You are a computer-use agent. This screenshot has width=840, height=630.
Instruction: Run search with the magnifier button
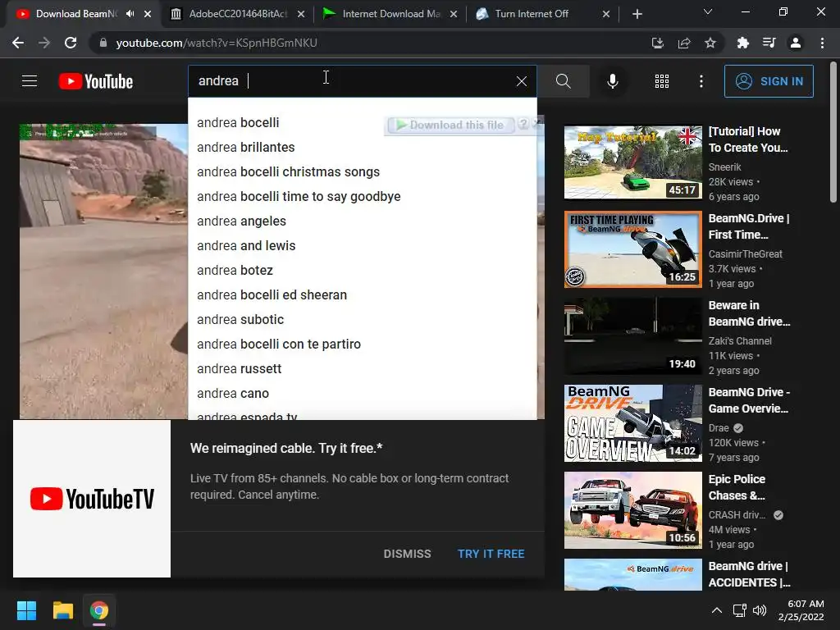tap(563, 81)
